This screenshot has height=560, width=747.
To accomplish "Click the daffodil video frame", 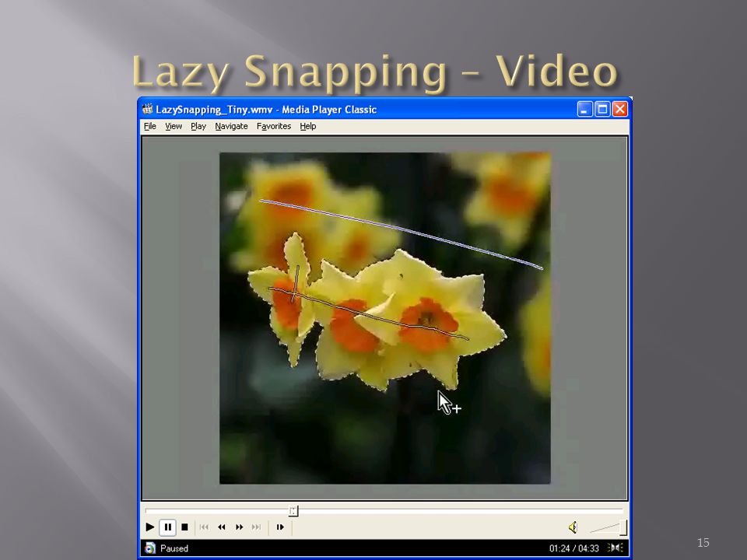I will click(385, 318).
